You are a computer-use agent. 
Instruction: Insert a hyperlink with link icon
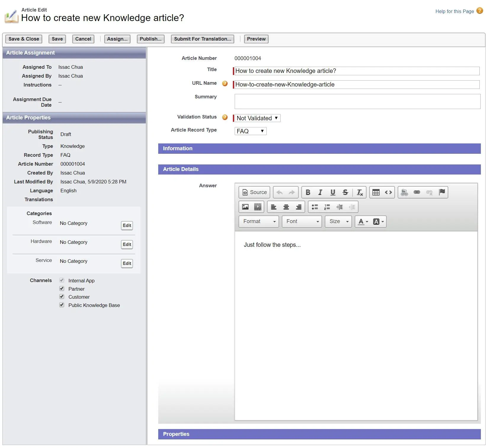(417, 192)
